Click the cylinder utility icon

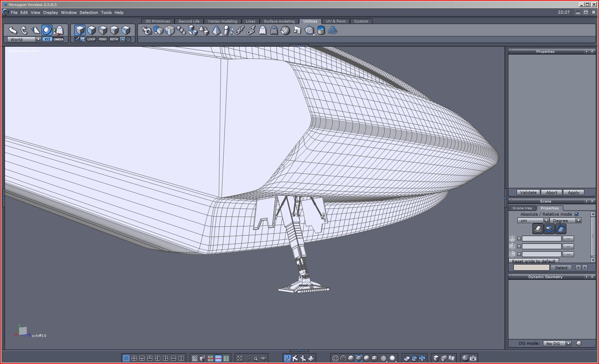(321, 31)
